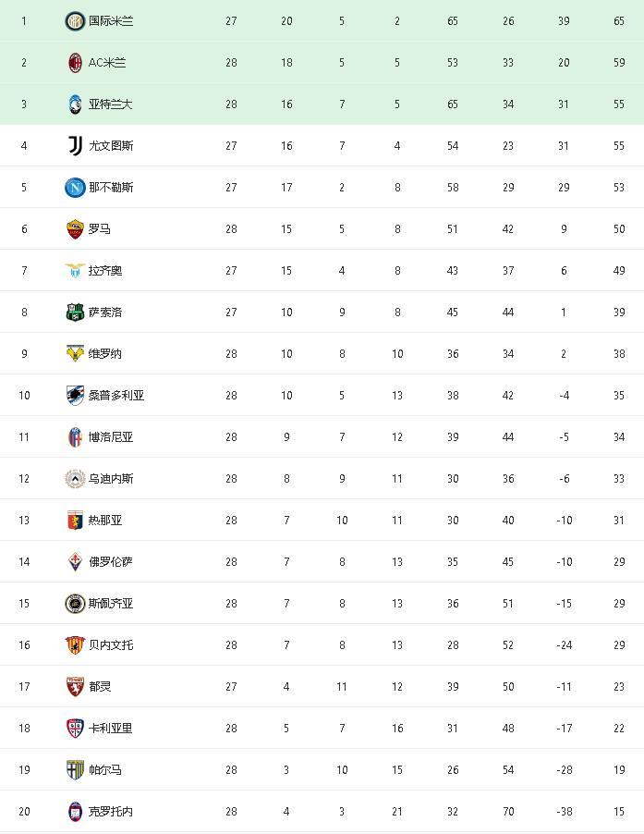Click the Roma club crest
Image resolution: width=644 pixels, height=834 pixels.
pyautogui.click(x=75, y=228)
